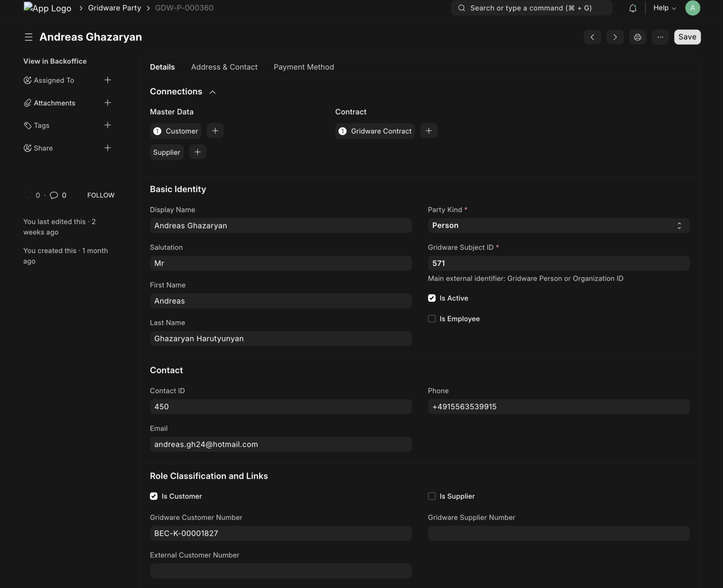Open the Customer connection link

176,131
